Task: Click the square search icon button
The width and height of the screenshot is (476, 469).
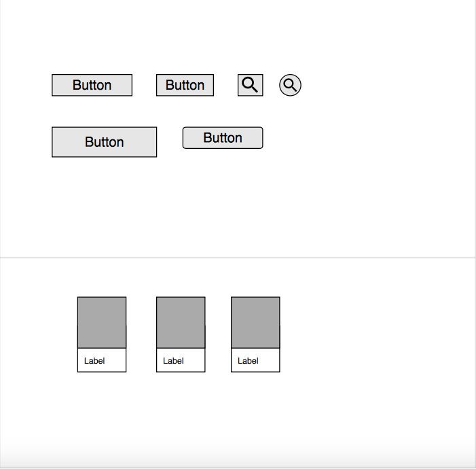Action: [250, 85]
